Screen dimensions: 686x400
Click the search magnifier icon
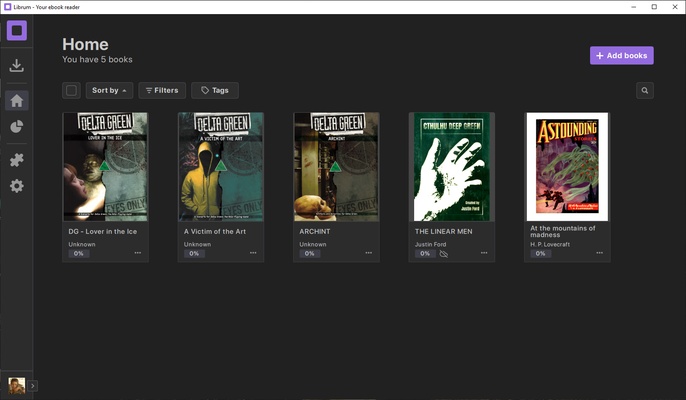tap(645, 91)
